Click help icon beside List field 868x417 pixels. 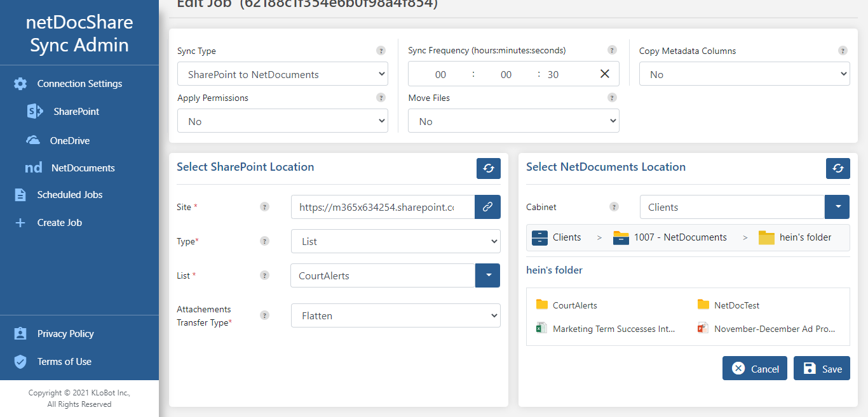click(265, 275)
